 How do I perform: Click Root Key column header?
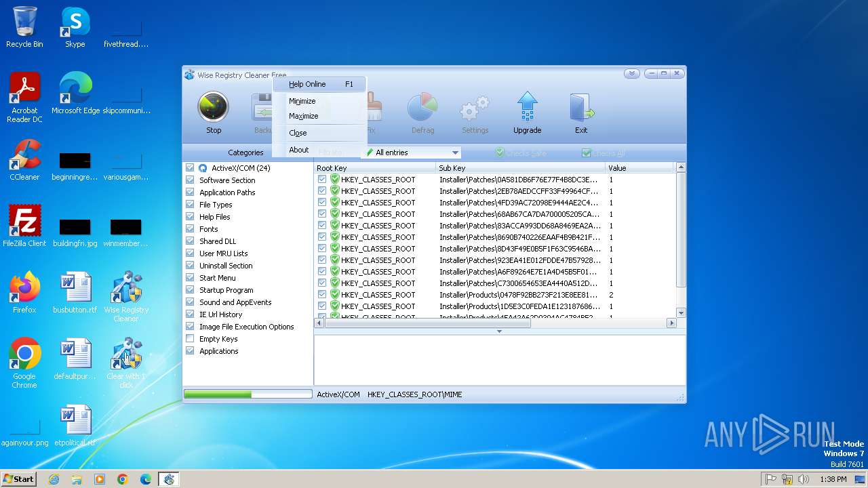click(x=375, y=167)
